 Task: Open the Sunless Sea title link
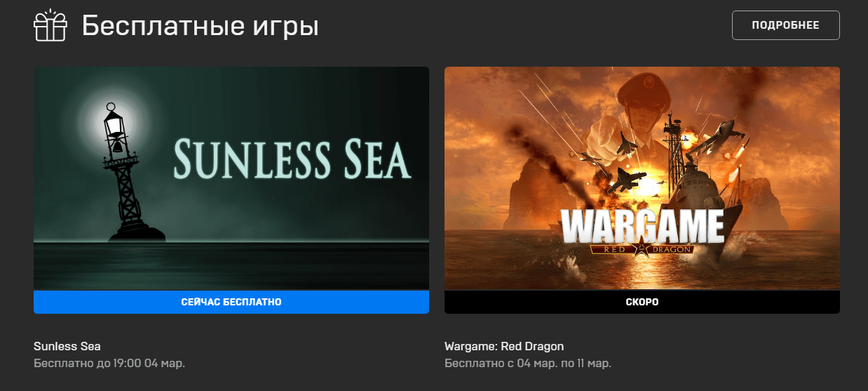(x=67, y=346)
